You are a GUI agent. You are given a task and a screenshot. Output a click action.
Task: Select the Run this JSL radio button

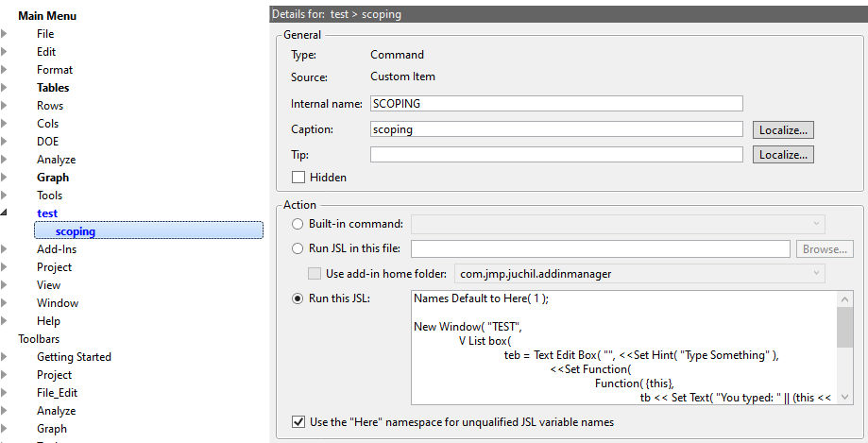tap(298, 298)
